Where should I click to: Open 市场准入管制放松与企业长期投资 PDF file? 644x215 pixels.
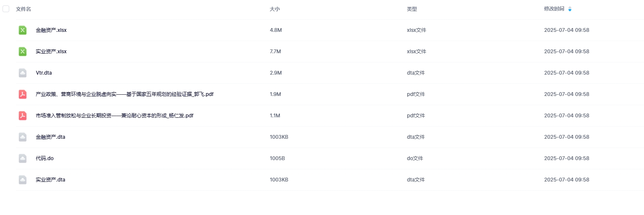coord(114,116)
